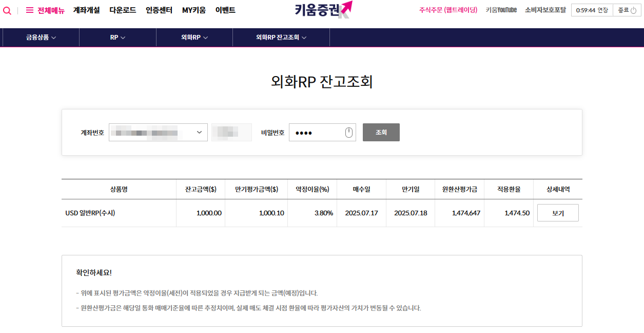This screenshot has height=333, width=644.
Task: Click the search magnifier icon
Action: (x=7, y=10)
